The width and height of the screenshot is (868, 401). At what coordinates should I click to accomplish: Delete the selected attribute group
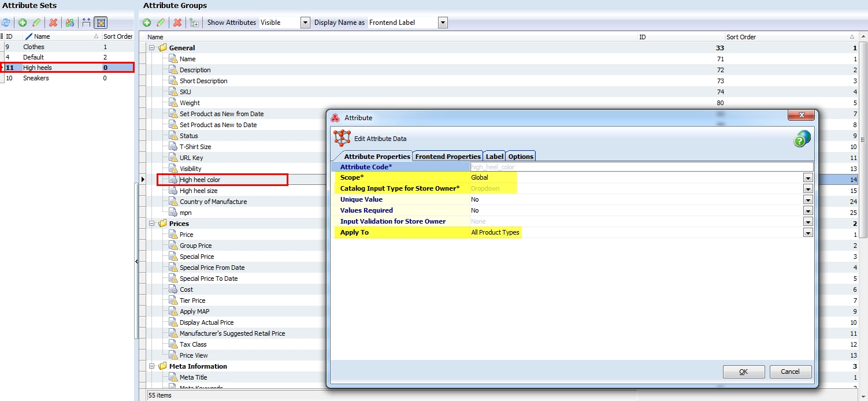[x=177, y=23]
